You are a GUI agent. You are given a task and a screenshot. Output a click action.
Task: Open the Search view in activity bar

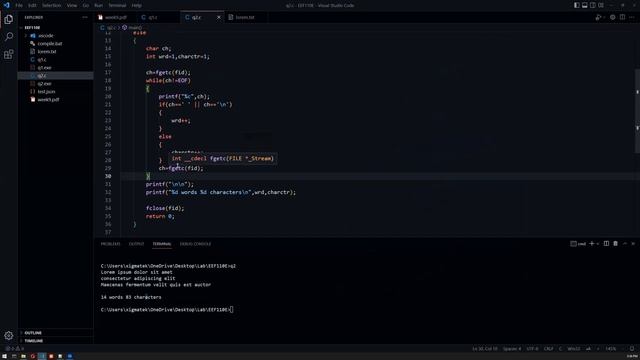9,37
